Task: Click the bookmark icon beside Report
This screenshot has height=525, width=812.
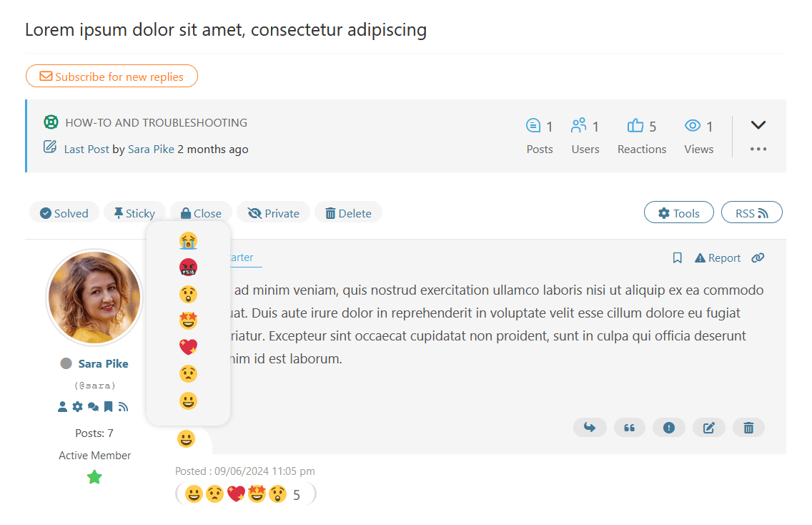Action: point(678,258)
